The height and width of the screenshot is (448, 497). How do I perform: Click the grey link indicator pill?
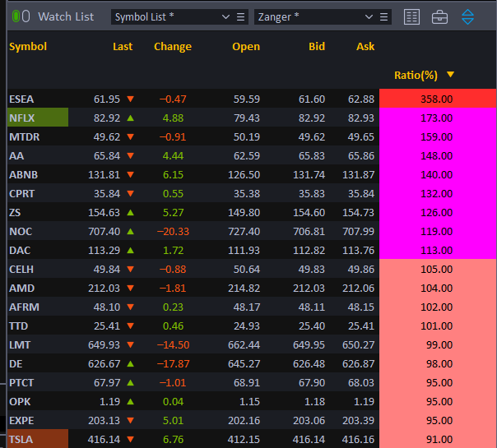tap(26, 16)
